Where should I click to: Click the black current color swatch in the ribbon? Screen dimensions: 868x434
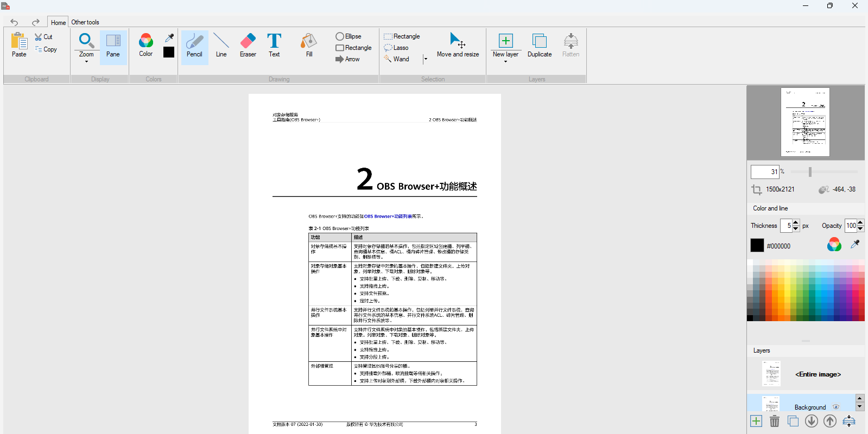(x=169, y=52)
